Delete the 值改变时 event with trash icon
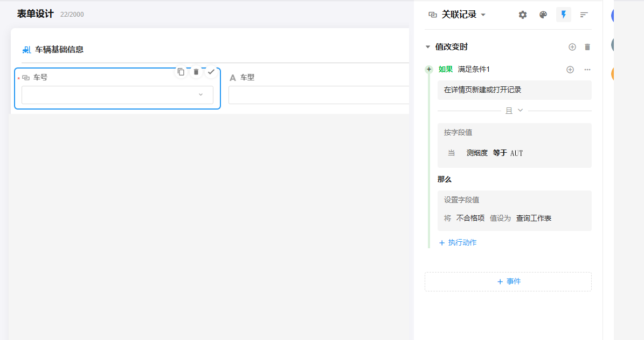 [587, 47]
